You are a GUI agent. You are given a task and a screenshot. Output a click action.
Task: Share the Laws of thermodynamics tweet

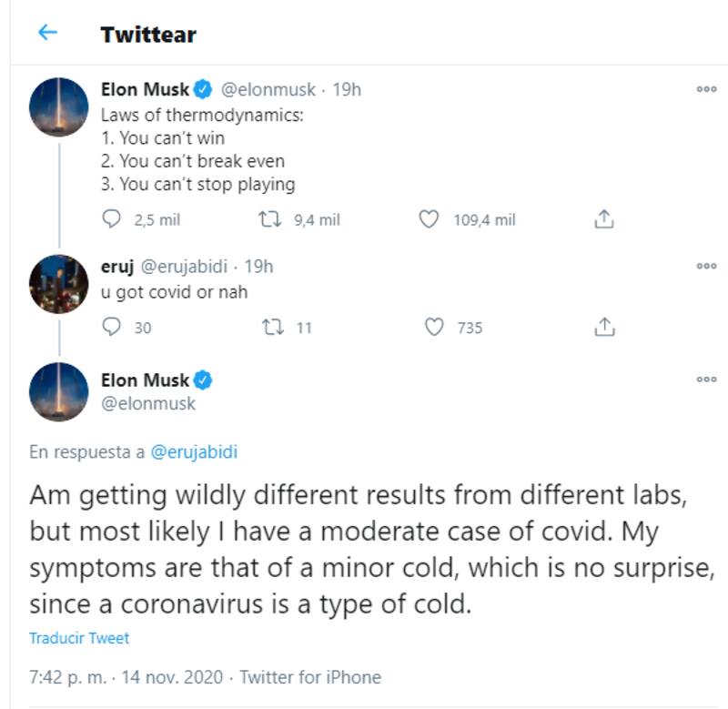605,219
